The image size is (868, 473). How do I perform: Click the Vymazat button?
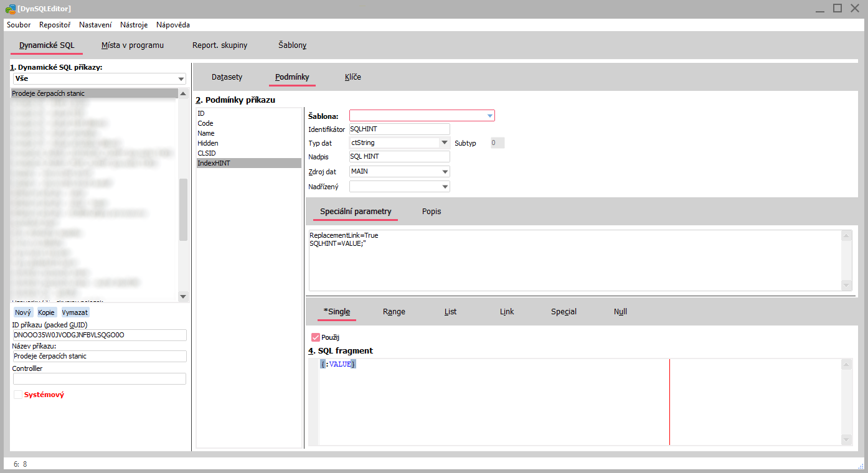[x=75, y=312]
